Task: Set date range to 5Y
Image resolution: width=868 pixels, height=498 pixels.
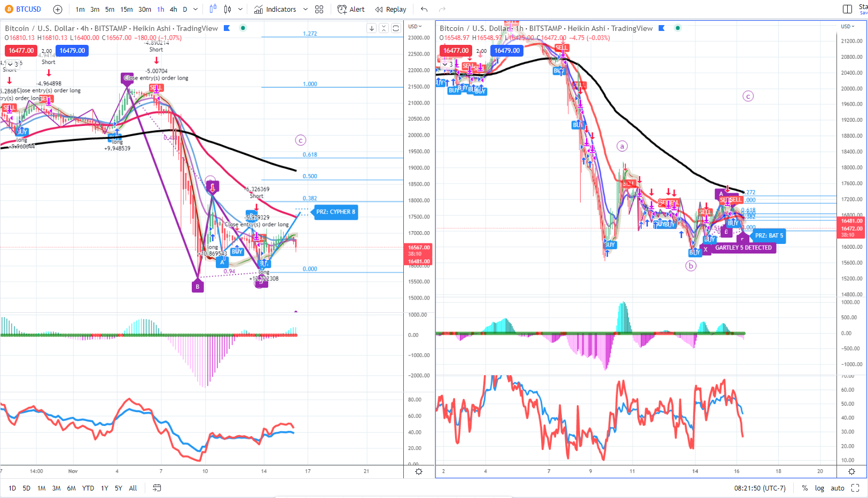Action: pyautogui.click(x=119, y=488)
